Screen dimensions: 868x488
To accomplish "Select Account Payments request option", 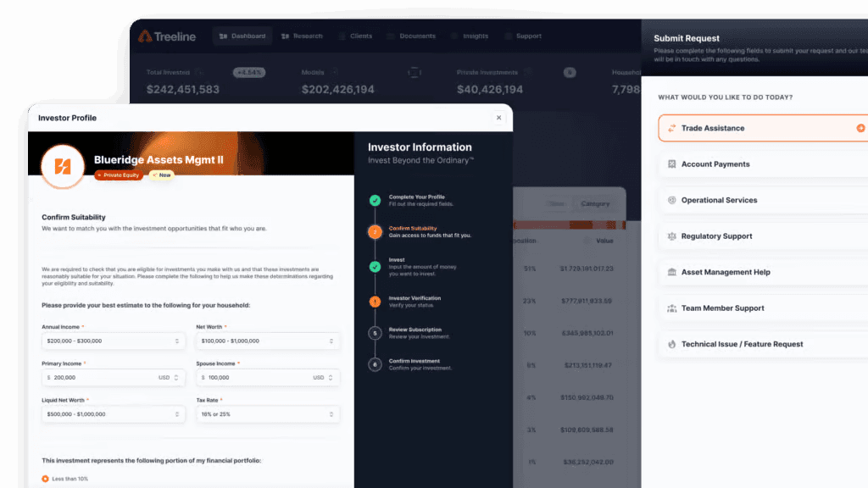I will point(764,164).
